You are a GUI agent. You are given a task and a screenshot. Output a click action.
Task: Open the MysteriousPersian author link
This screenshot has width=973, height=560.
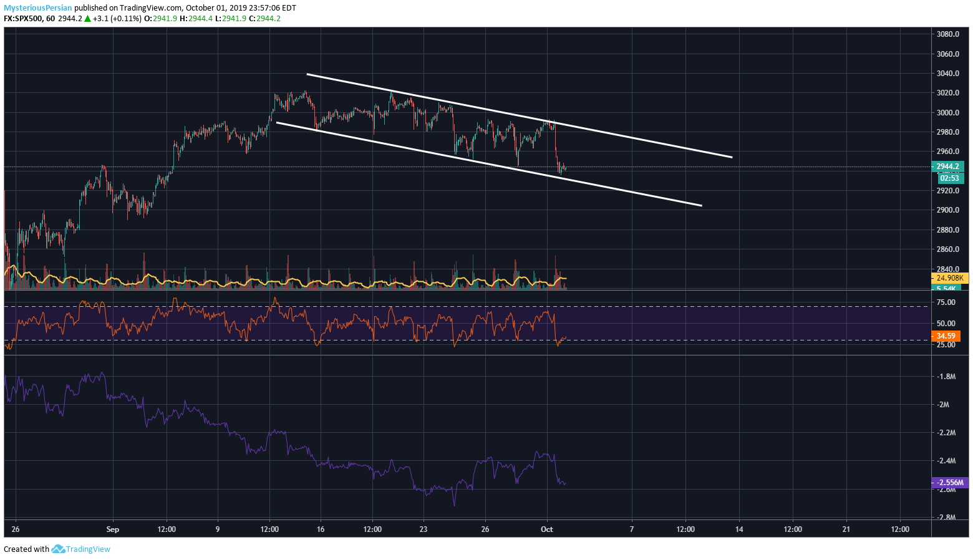[38, 8]
